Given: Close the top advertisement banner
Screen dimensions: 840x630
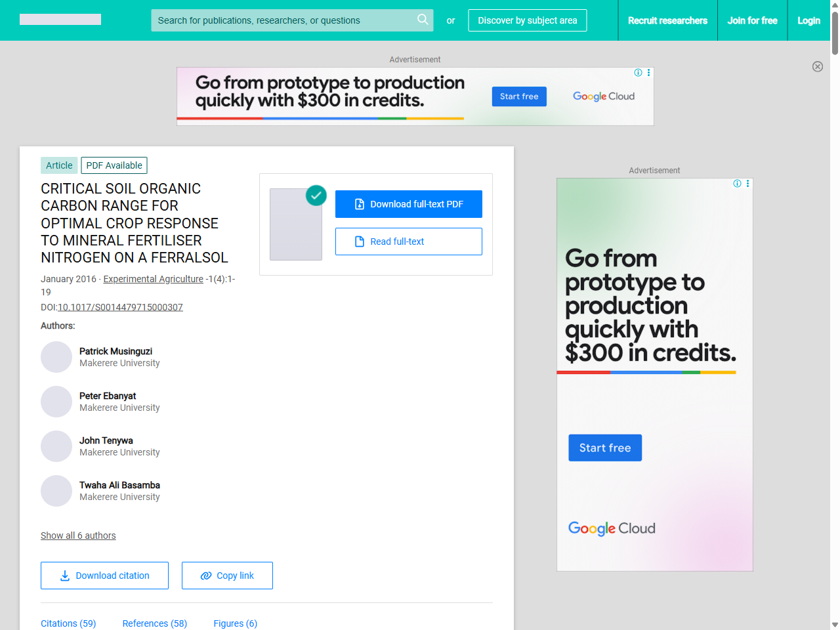Looking at the screenshot, I should [818, 66].
